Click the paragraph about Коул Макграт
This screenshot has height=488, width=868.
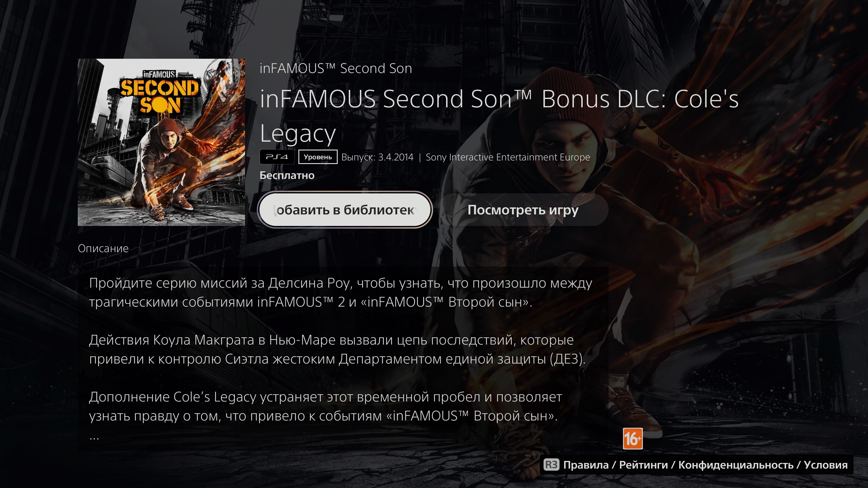[x=337, y=350]
